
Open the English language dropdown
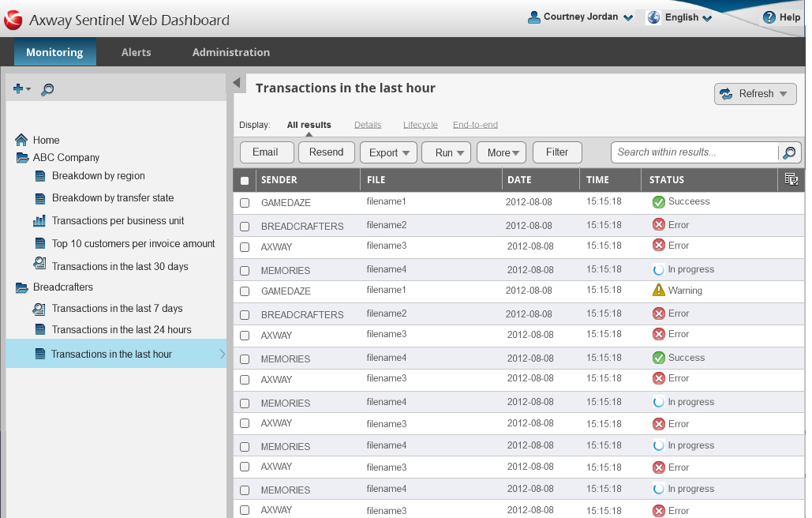(707, 18)
